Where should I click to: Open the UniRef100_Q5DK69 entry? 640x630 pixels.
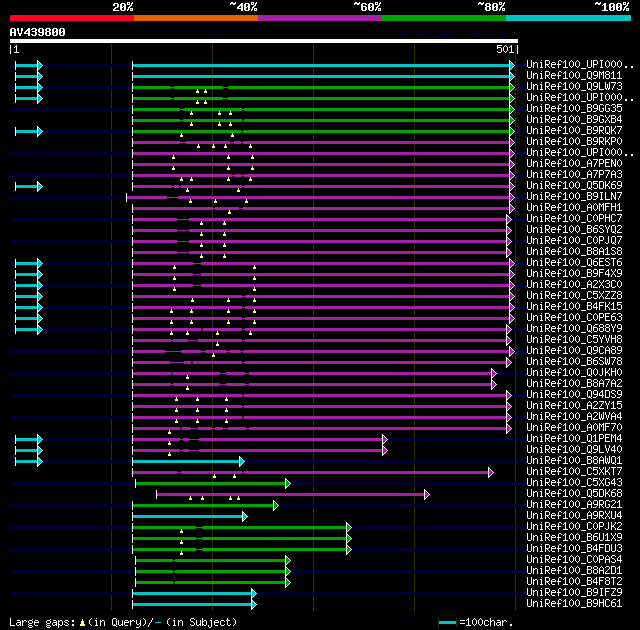(x=574, y=186)
